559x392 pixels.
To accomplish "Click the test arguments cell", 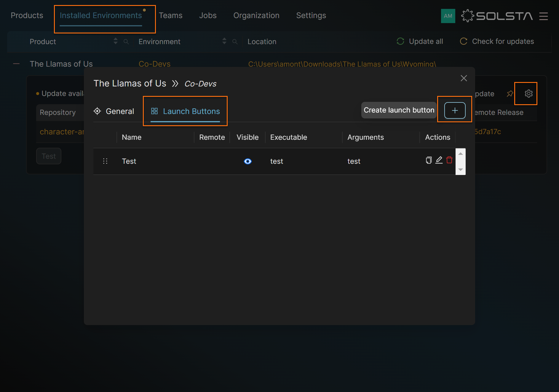I will point(354,161).
